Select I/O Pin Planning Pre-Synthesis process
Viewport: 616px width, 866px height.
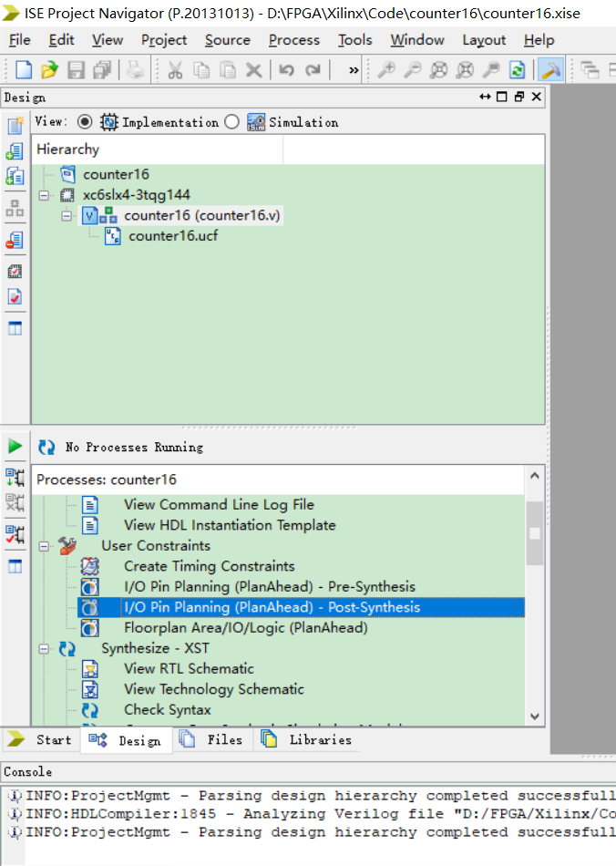[270, 587]
